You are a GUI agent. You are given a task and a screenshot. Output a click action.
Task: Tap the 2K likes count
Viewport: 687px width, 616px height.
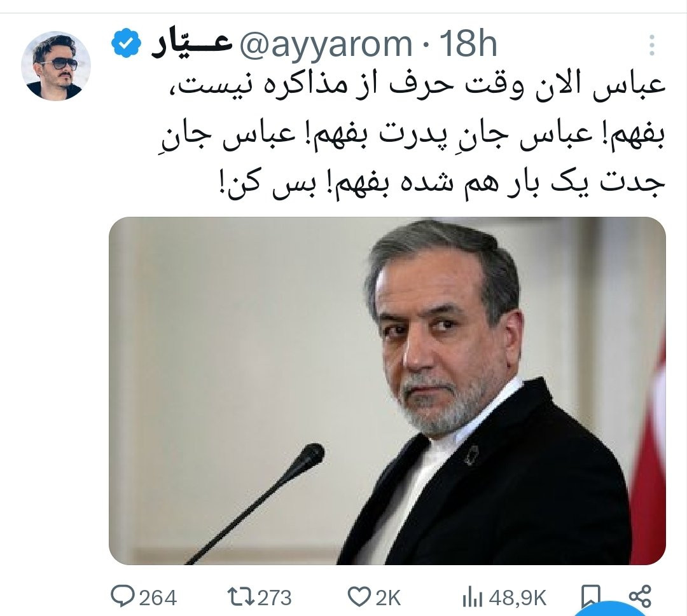[x=387, y=598]
